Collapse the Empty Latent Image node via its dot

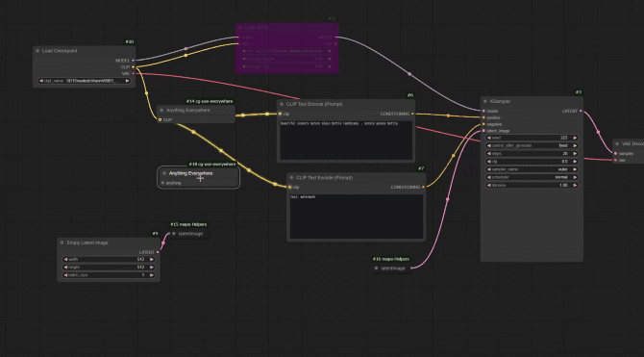(62, 242)
